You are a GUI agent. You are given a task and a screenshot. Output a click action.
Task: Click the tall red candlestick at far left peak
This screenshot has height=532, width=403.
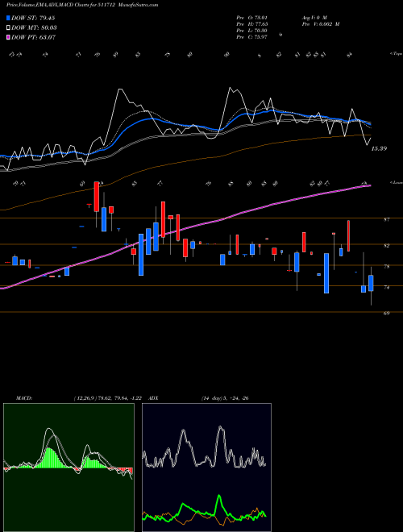(x=97, y=197)
